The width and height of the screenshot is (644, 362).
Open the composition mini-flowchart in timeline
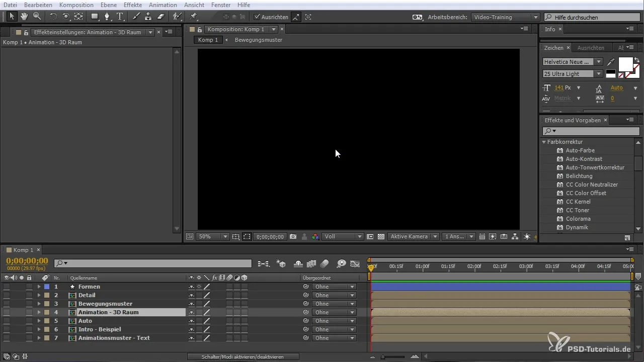[x=263, y=263]
